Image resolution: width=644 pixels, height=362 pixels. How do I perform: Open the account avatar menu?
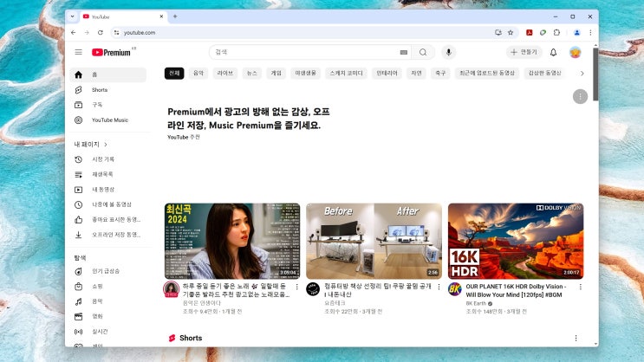tap(576, 52)
